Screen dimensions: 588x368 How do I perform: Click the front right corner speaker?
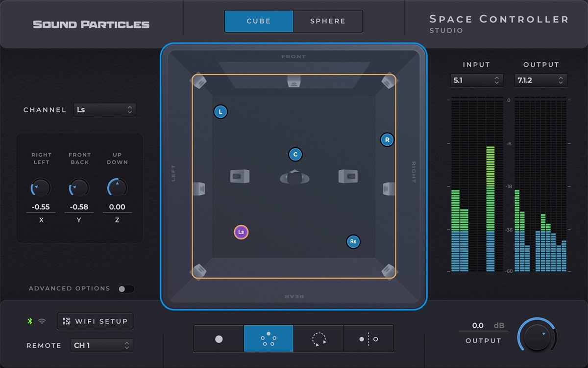coord(389,80)
